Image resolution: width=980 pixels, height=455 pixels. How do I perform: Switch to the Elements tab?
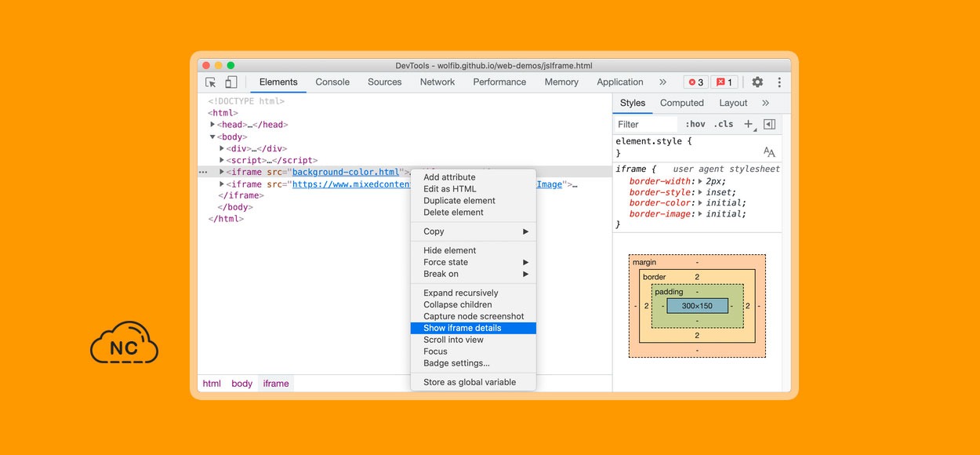278,82
